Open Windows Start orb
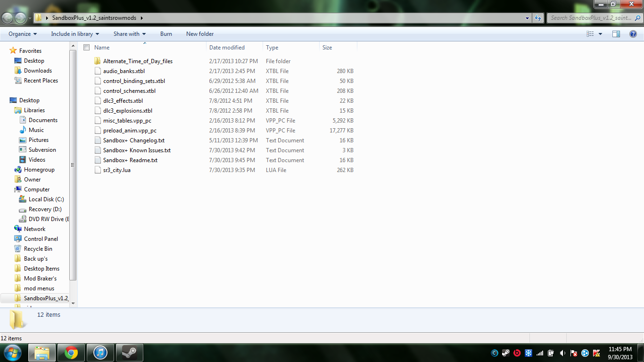644x362 pixels. tap(12, 352)
